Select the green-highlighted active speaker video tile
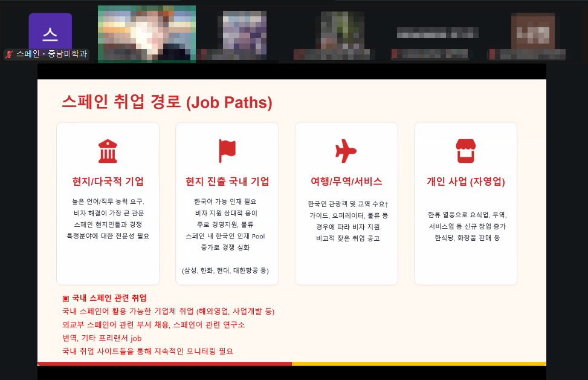 click(147, 34)
